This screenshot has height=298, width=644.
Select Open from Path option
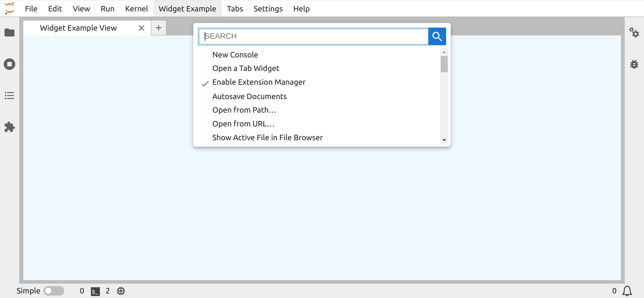pyautogui.click(x=244, y=110)
